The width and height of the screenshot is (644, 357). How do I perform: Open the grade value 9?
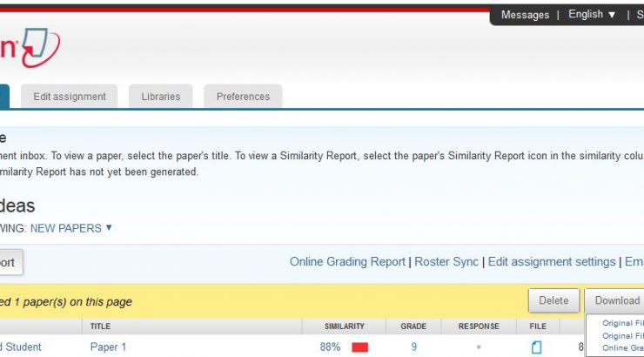click(x=413, y=347)
